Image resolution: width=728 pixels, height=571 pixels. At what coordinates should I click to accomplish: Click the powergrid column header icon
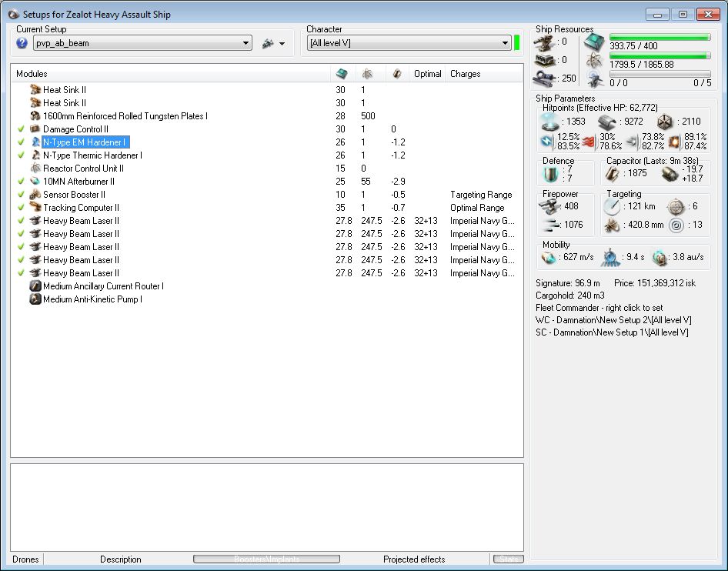[x=367, y=73]
